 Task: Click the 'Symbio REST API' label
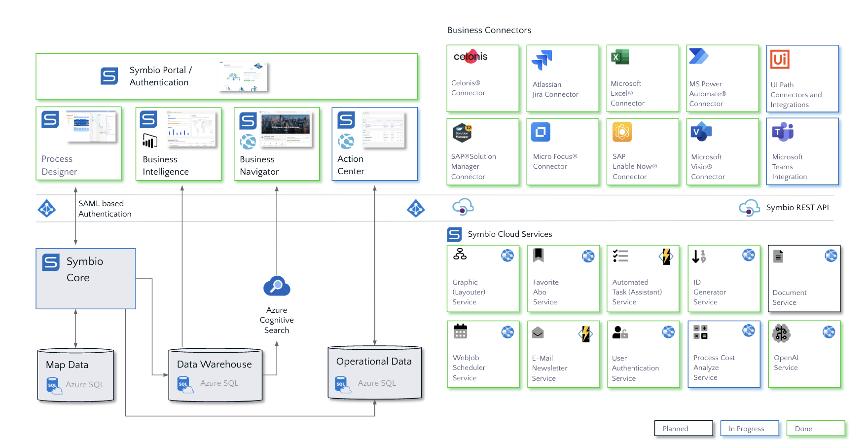[797, 207]
